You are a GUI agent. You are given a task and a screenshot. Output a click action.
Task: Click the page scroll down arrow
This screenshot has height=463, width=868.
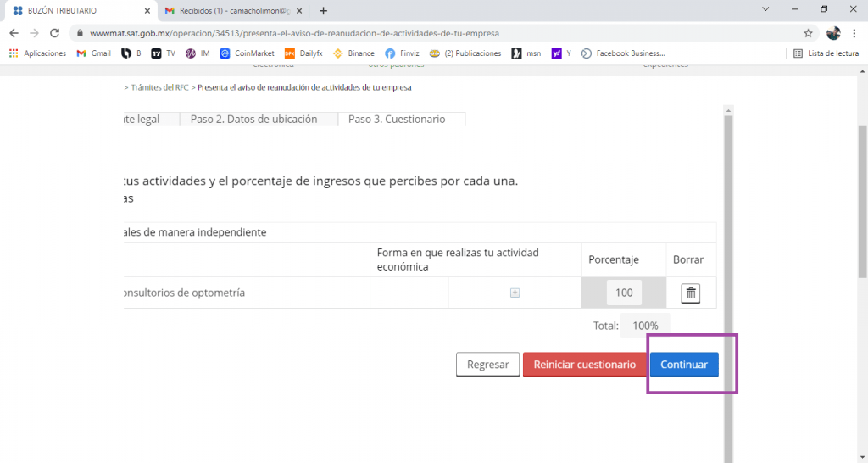862,458
